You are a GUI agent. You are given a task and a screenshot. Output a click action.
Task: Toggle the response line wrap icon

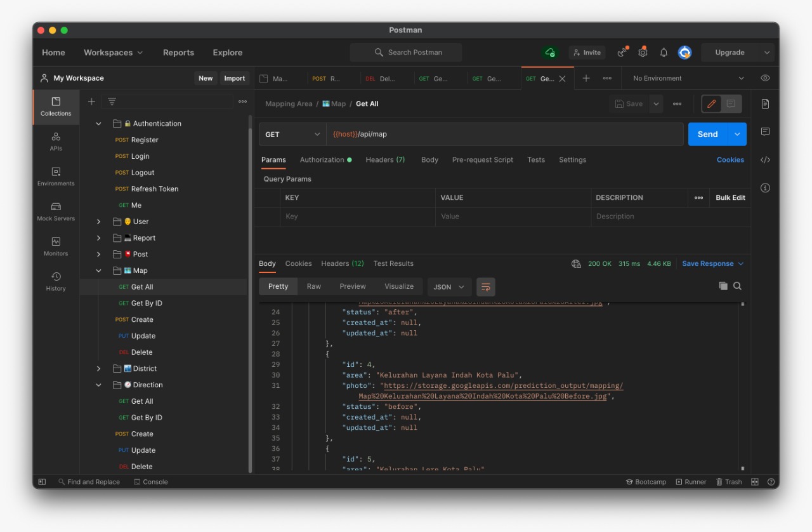[x=486, y=287]
